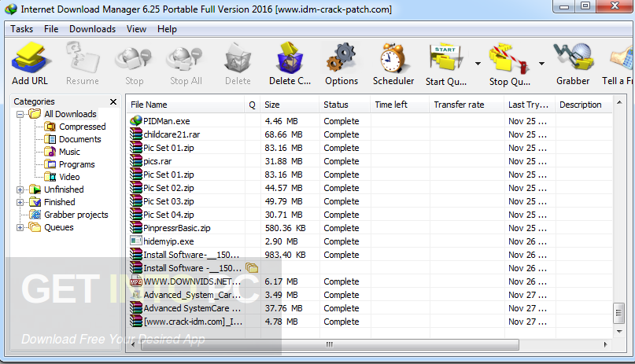
Task: Click the PIDMan.exe file type icon
Action: point(136,120)
